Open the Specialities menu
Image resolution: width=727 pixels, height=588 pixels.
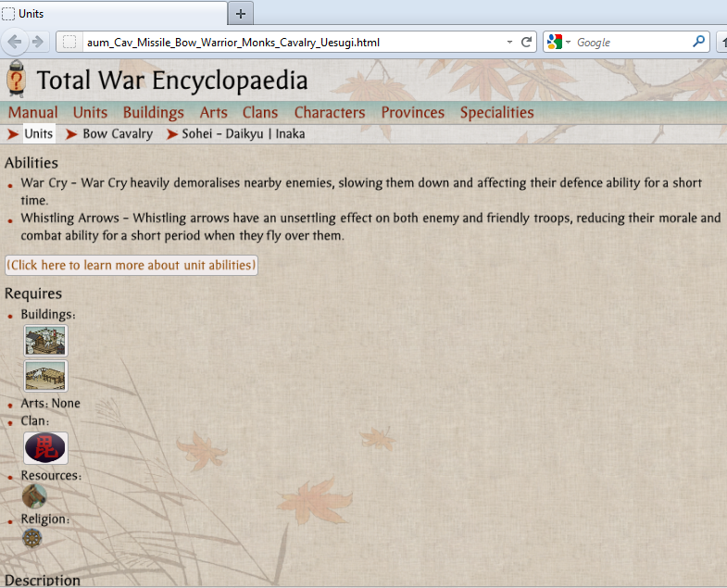click(x=496, y=113)
